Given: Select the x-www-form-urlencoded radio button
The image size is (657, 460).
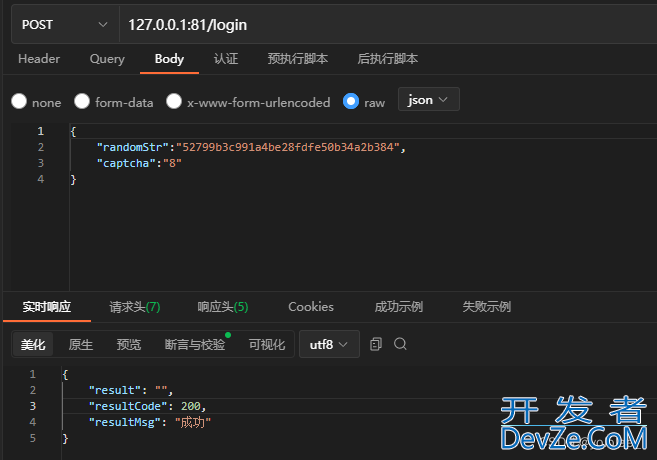Looking at the screenshot, I should 174,101.
